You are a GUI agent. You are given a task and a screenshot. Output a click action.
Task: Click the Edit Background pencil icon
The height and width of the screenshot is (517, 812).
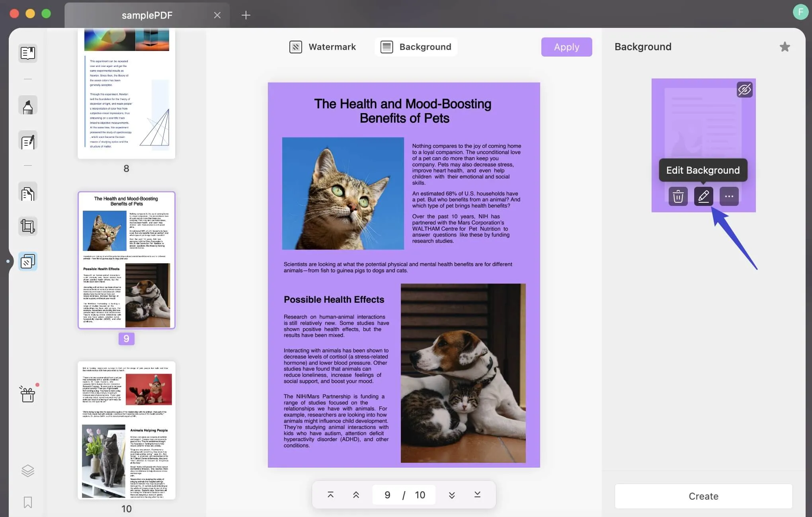[703, 196]
